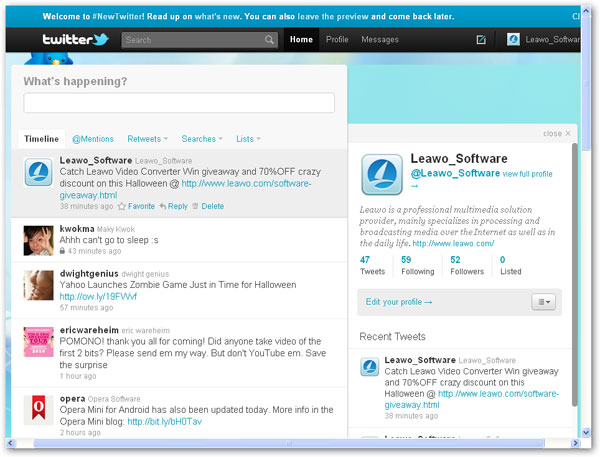This screenshot has height=457, width=600.
Task: Click Leawo_Software avatar in timeline tweet
Action: [x=38, y=172]
